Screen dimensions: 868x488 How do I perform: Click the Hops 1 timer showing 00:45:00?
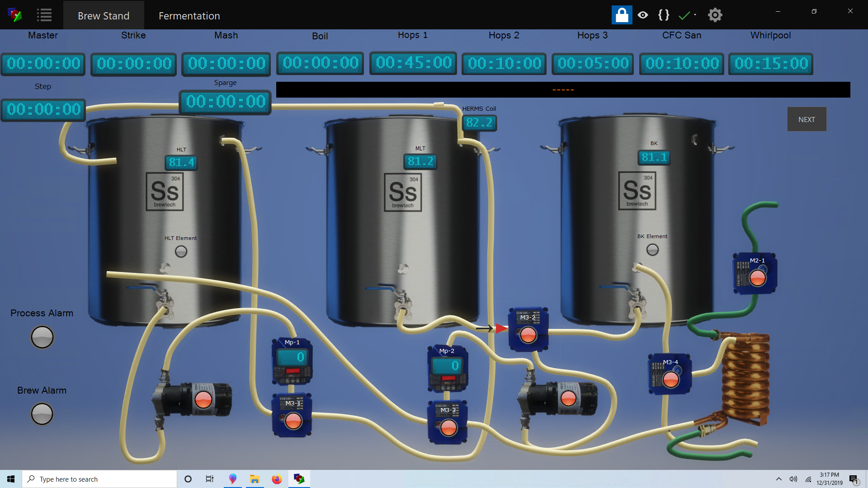click(414, 63)
